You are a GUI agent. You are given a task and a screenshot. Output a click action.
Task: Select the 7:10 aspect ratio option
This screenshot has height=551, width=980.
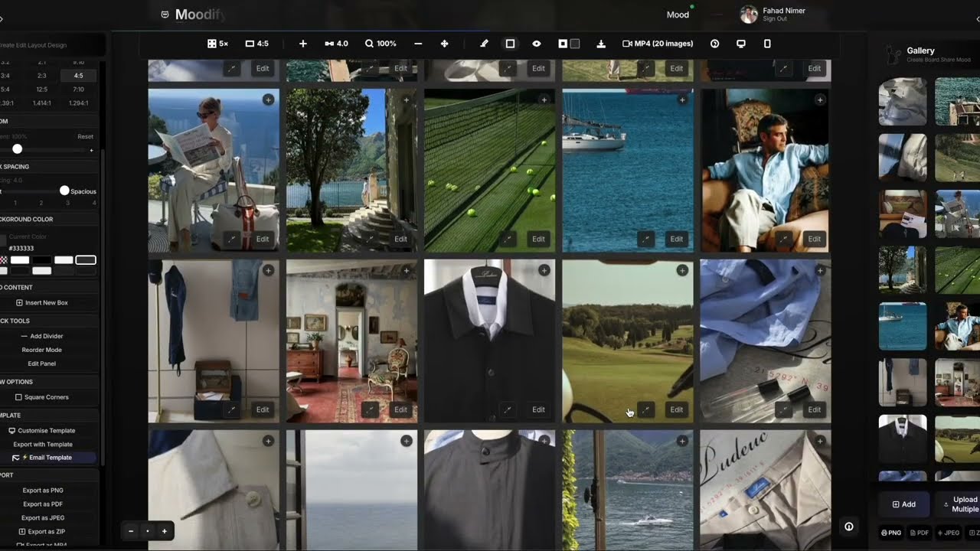click(x=79, y=90)
